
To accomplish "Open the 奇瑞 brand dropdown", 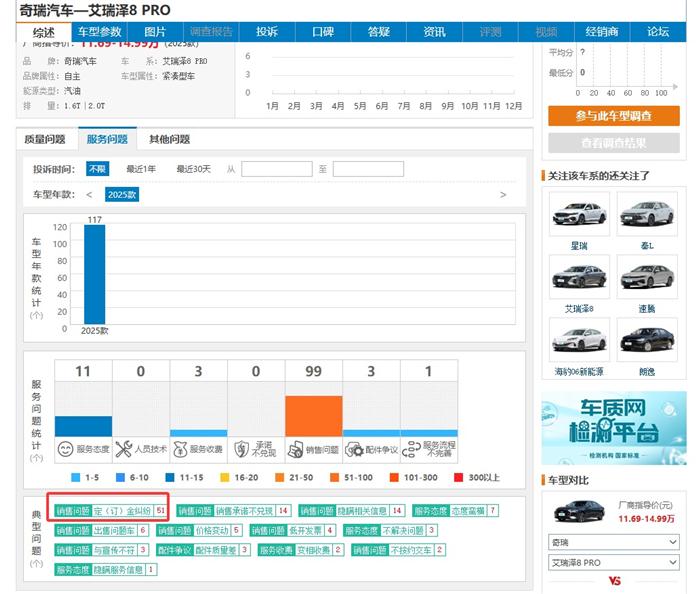I will coord(614,541).
